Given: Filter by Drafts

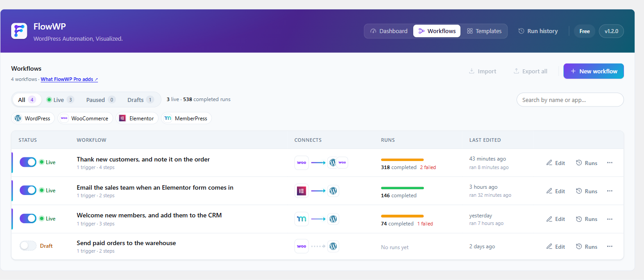Looking at the screenshot, I should pyautogui.click(x=140, y=100).
